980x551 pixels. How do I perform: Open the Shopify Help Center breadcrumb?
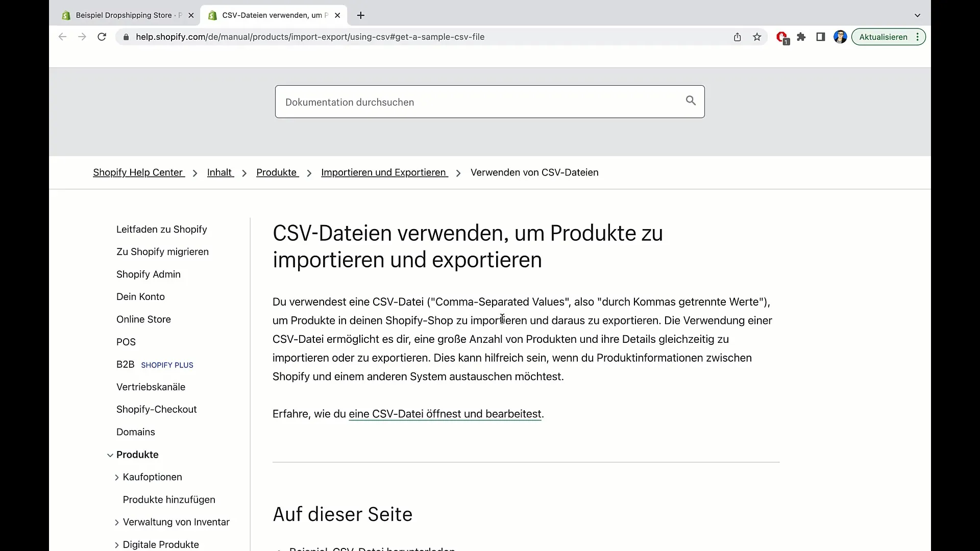[x=138, y=172]
